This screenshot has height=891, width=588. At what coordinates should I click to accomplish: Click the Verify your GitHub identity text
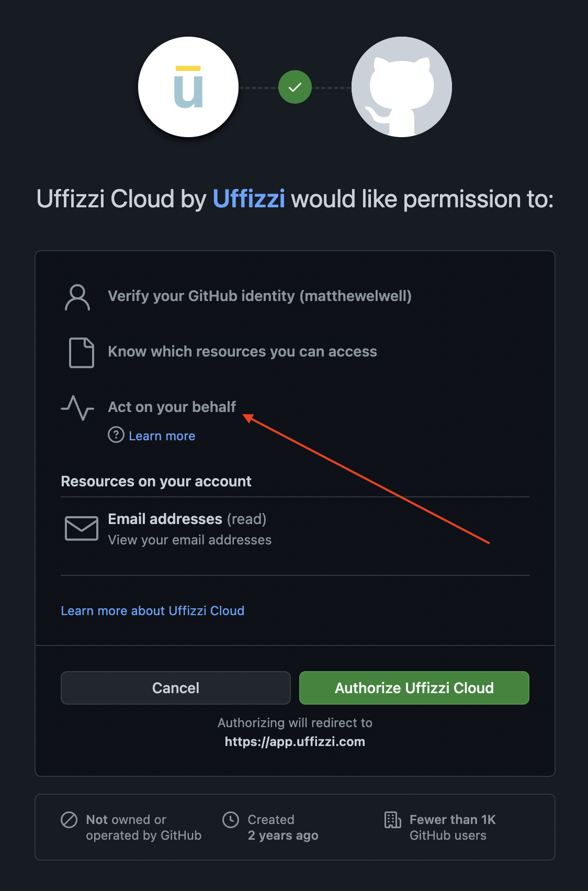coord(259,296)
